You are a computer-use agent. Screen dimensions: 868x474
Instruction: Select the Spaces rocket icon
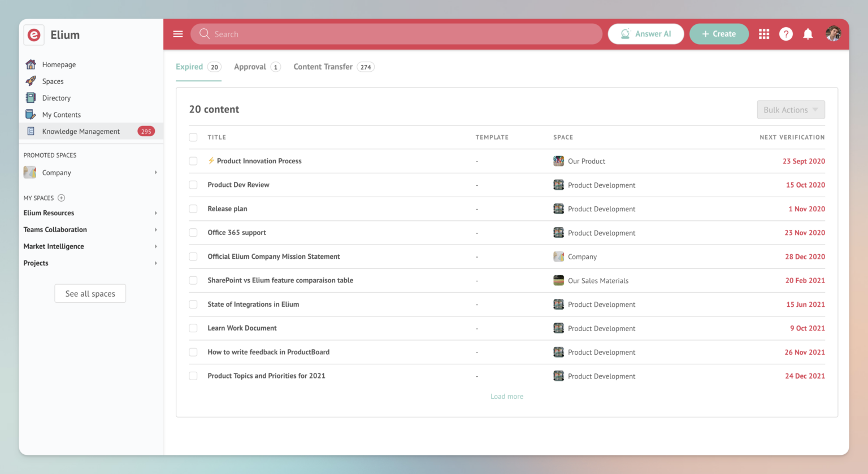click(31, 81)
